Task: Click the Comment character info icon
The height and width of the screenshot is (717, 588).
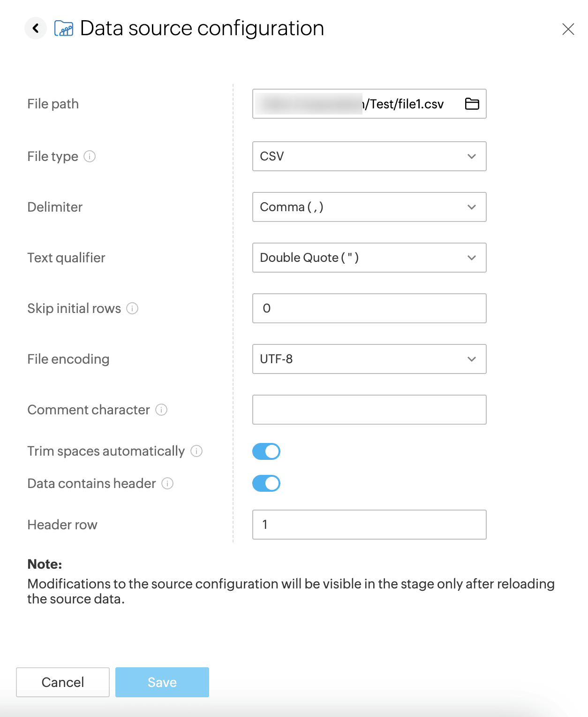Action: (161, 410)
